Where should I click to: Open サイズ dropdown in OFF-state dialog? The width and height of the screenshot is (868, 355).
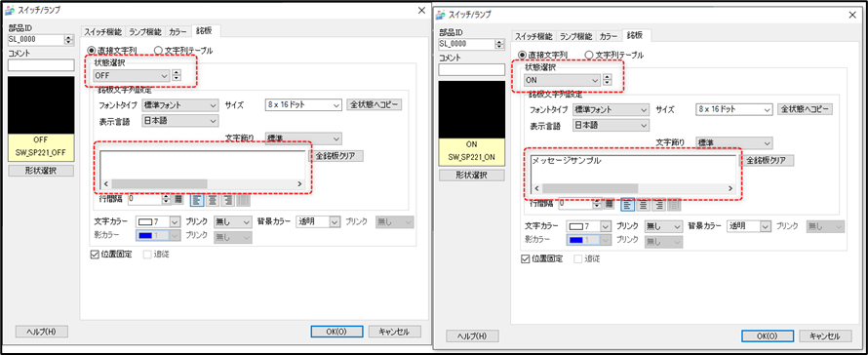click(x=302, y=105)
